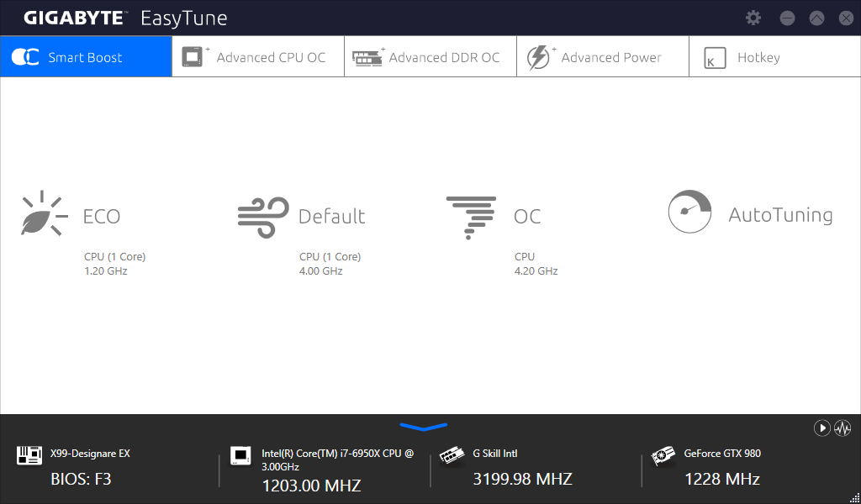This screenshot has width=861, height=504.
Task: Choose the OC tornado mode icon
Action: 471,218
